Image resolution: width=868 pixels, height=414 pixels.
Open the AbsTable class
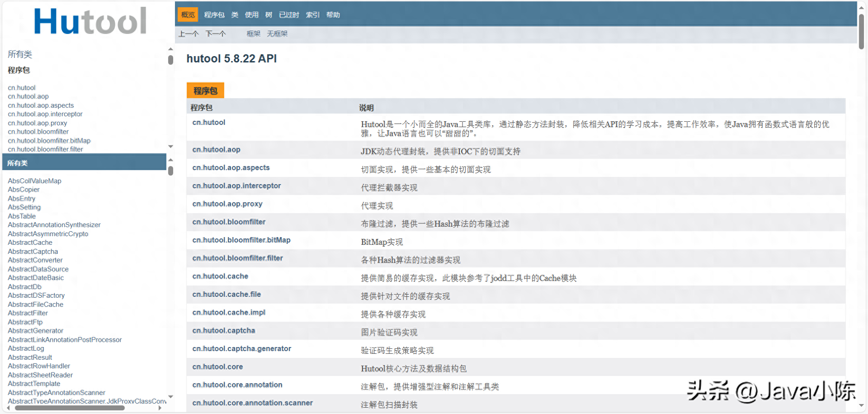point(22,216)
